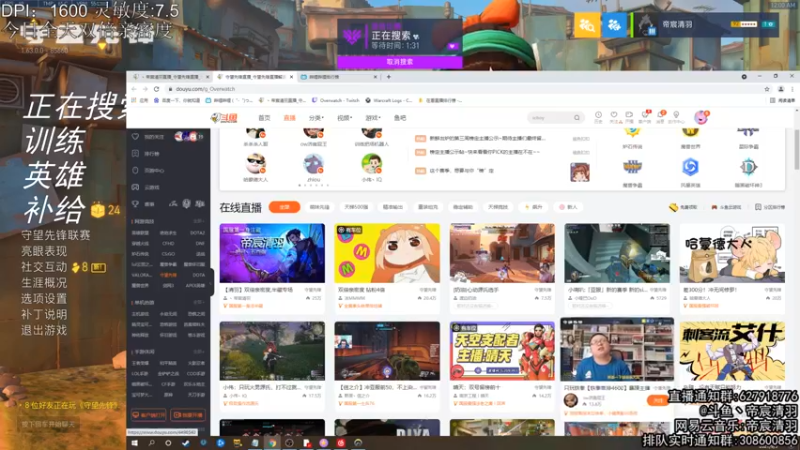Click Chrome forward arrow
Image resolution: width=800 pixels, height=450 pixels.
pyautogui.click(x=145, y=89)
